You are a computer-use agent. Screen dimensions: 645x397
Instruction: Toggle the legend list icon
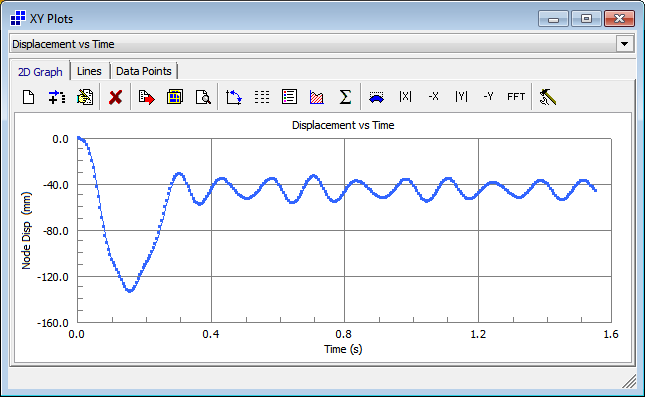point(289,97)
